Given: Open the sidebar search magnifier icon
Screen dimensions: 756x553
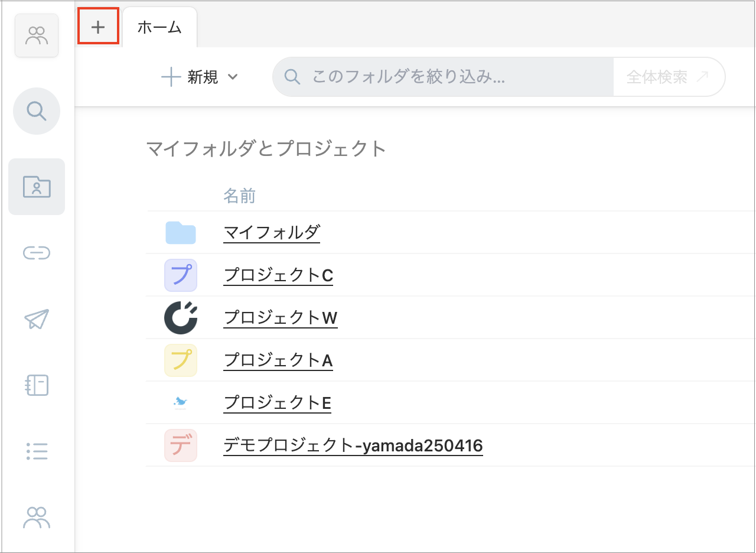Looking at the screenshot, I should pyautogui.click(x=37, y=111).
